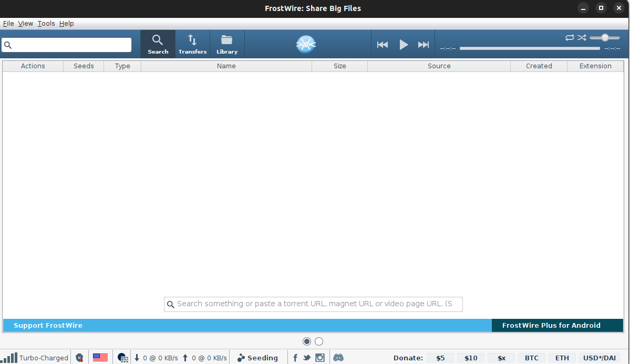Start playback with the play button
630x364 pixels.
[404, 45]
